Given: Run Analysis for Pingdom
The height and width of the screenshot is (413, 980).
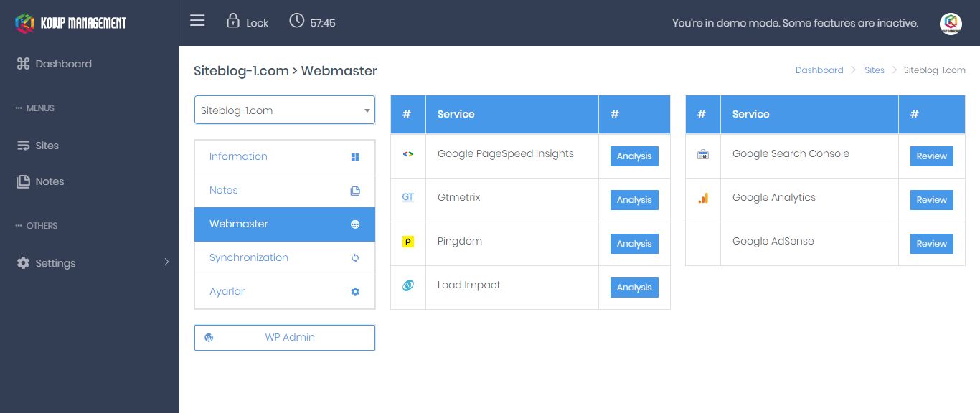Looking at the screenshot, I should tap(634, 244).
